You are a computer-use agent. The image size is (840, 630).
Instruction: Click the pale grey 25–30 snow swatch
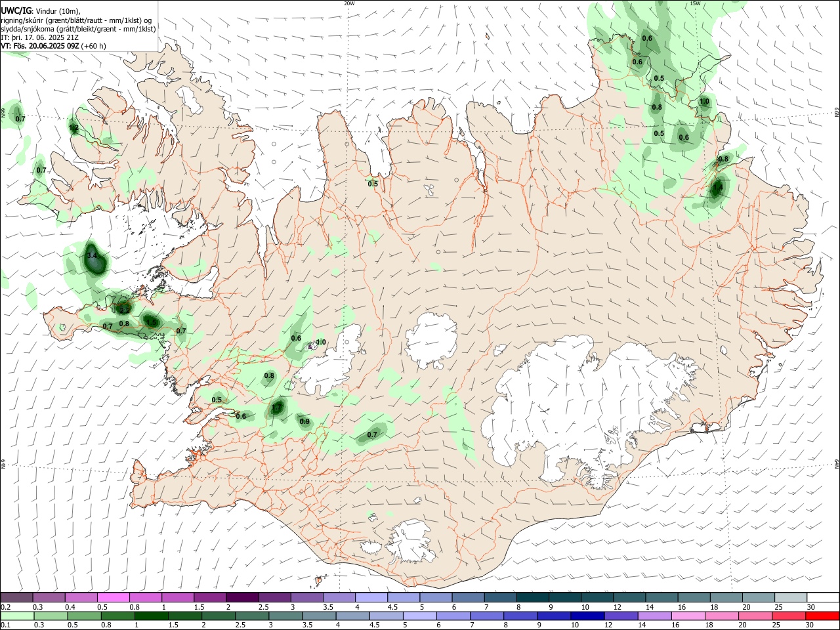(x=791, y=598)
